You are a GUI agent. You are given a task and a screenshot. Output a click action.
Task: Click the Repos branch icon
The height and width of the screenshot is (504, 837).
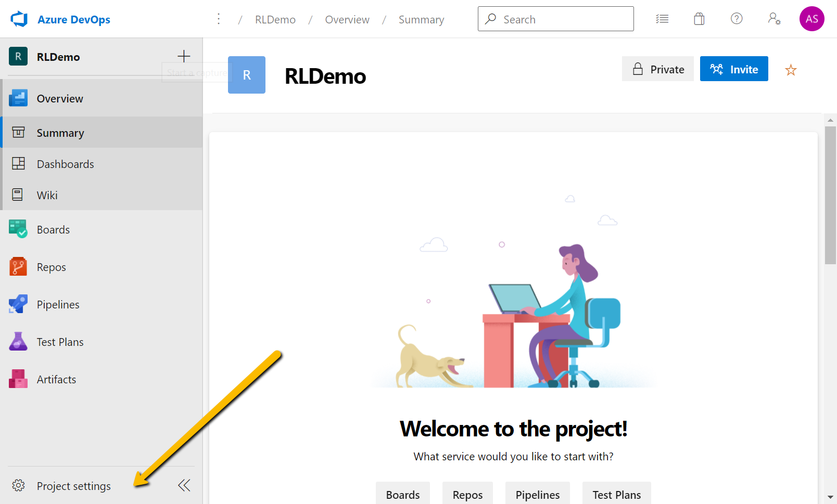[x=18, y=266]
